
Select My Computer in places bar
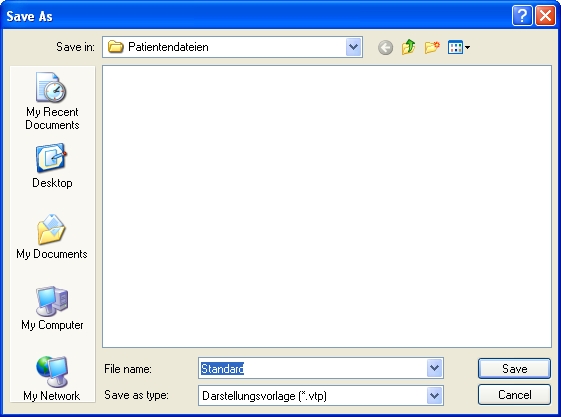coord(52,308)
